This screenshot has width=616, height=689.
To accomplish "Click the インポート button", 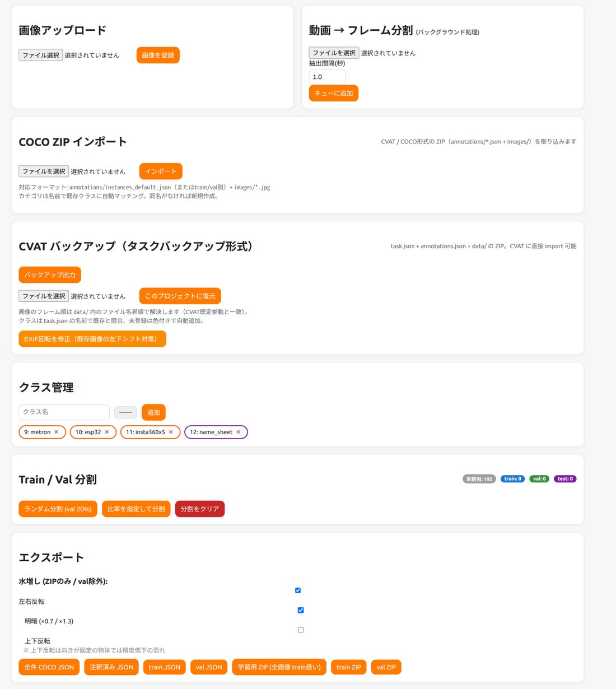I will point(161,171).
